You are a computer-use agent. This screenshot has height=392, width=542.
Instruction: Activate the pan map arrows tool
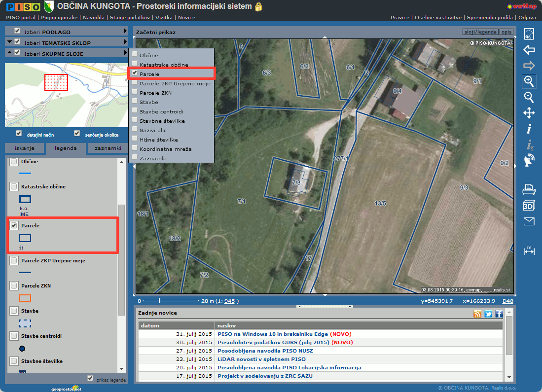point(529,113)
